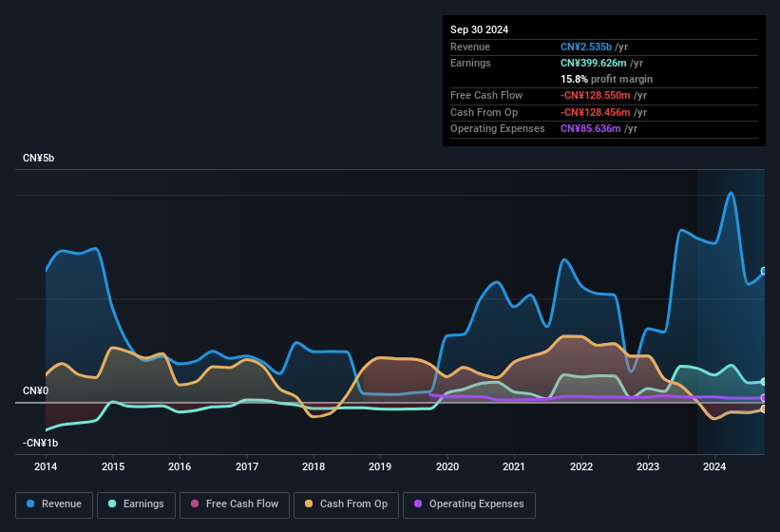Toggle the Revenue series legend button

tap(54, 504)
